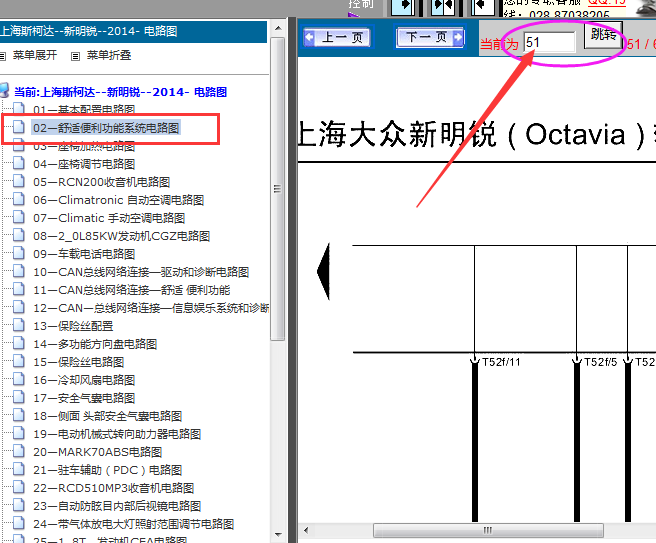Click the left panel vertical scrollbar thumb
Screen dimensions: 656x543
click(x=278, y=189)
